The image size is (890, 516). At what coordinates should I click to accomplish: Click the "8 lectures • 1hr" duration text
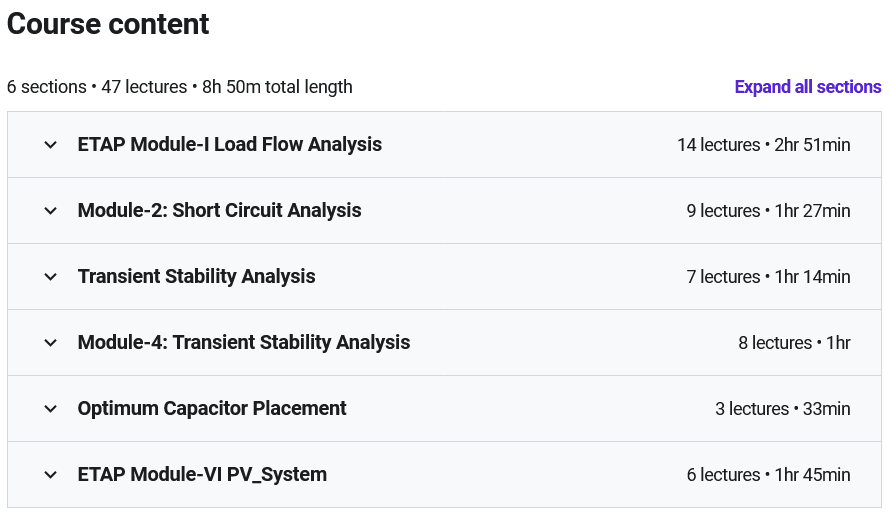(794, 343)
